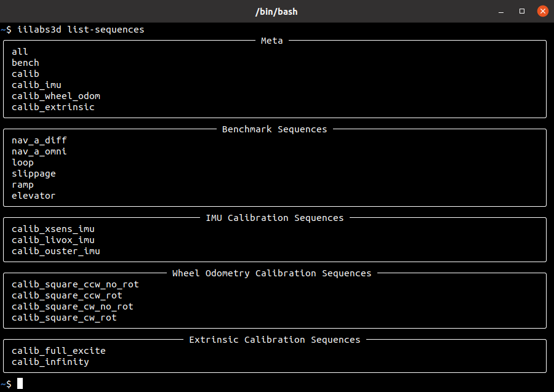Select calib_xsens_imu in IMU calibration list
Image resolution: width=554 pixels, height=392 pixels.
(53, 228)
